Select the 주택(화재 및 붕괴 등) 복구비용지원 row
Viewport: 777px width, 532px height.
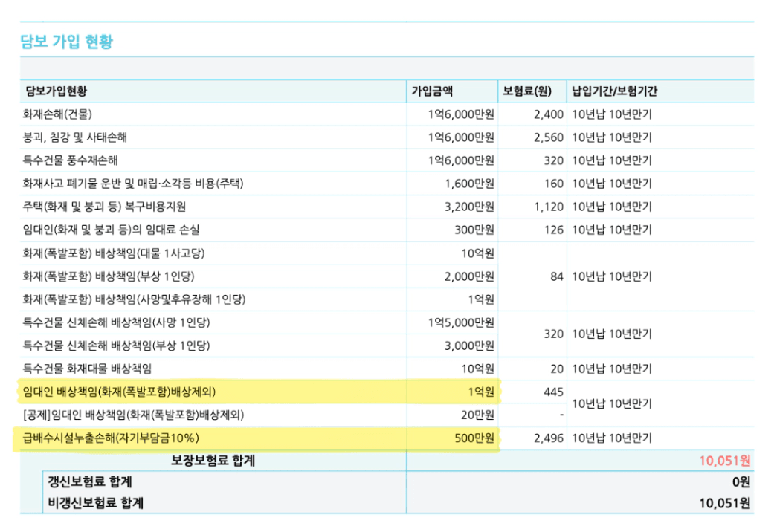(x=104, y=207)
